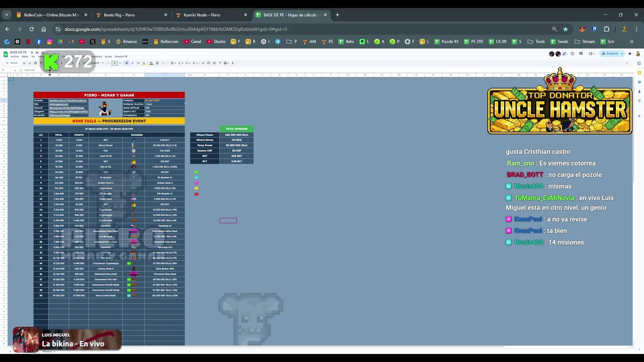Click the functions sigma icon
644x362 pixels.
point(232,63)
